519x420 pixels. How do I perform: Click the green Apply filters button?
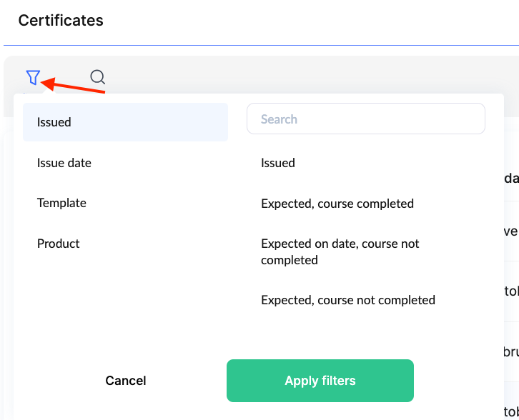click(x=320, y=381)
